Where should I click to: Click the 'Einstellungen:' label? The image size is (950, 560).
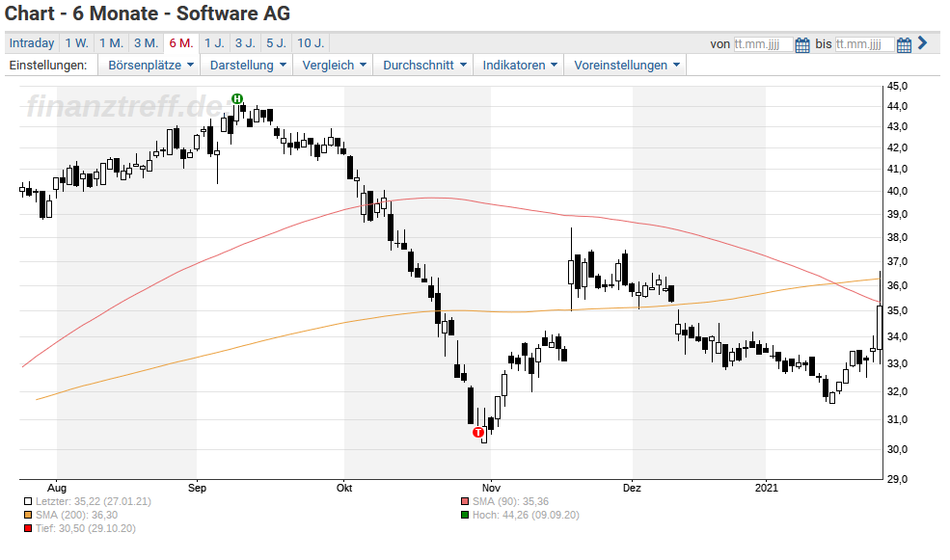[48, 66]
